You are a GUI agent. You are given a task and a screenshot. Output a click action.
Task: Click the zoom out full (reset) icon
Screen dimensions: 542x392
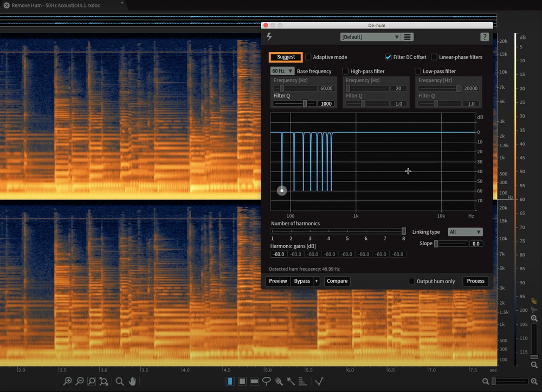pos(104,381)
